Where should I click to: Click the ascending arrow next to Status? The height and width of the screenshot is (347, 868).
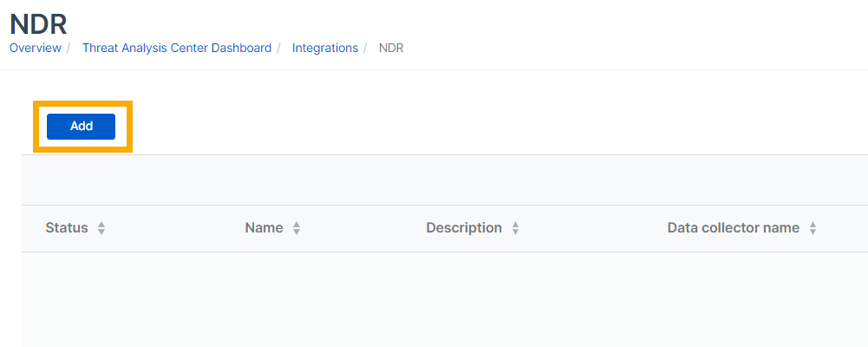click(101, 225)
